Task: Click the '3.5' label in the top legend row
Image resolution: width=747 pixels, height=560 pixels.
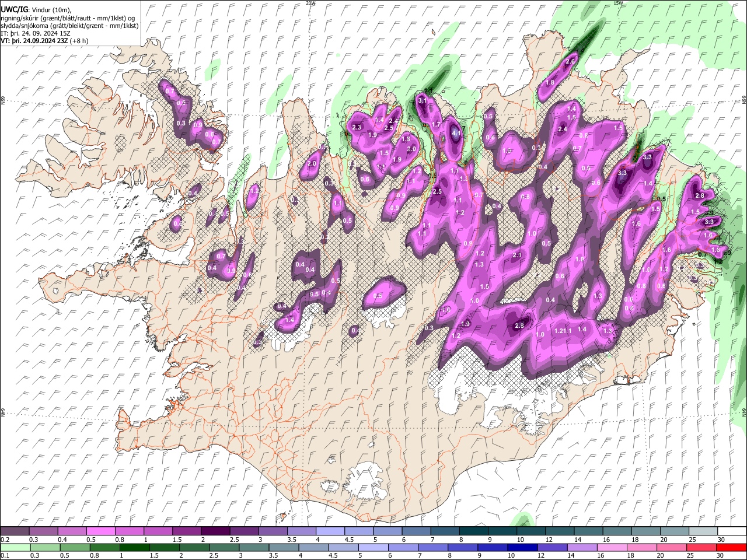Action: (291, 540)
